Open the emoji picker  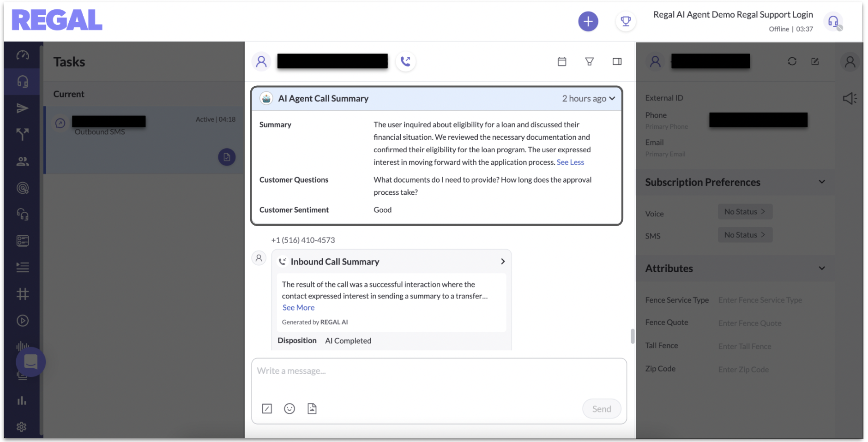click(289, 408)
